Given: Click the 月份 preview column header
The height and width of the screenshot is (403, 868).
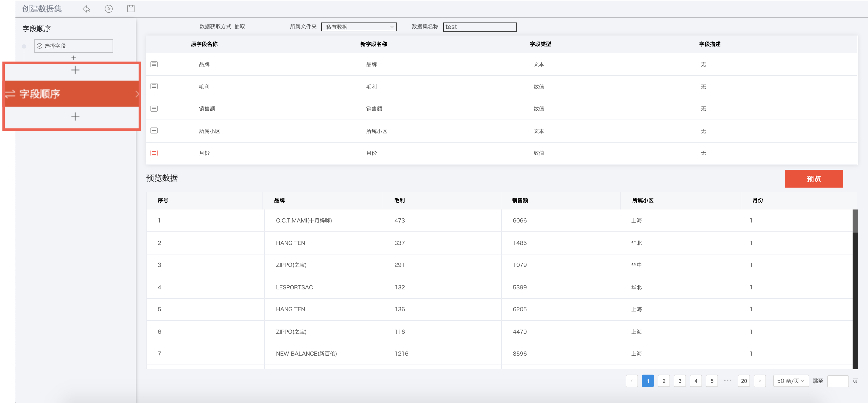Looking at the screenshot, I should (758, 200).
